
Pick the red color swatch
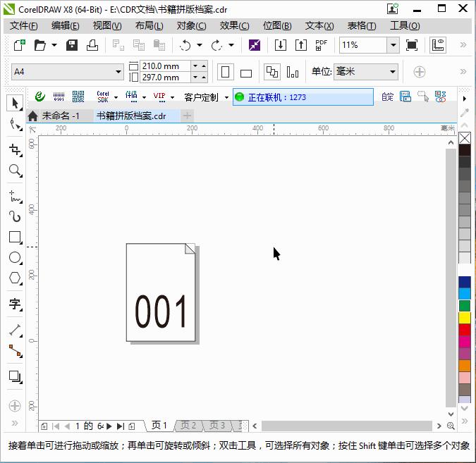(x=465, y=330)
